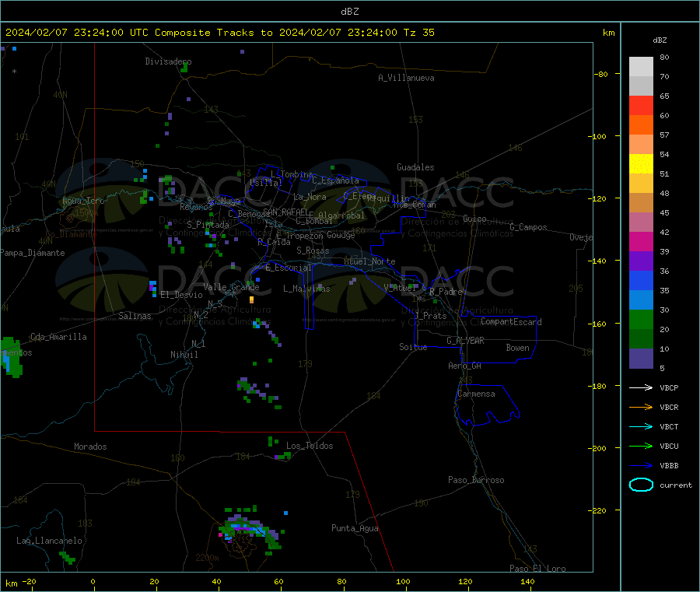Click the SAN_RAFAEL label on the map
The image size is (700, 592).
285,212
